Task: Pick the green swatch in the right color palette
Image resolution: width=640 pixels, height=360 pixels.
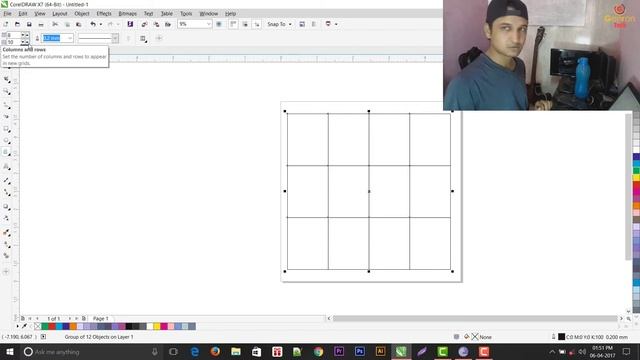Action: pyautogui.click(x=636, y=170)
